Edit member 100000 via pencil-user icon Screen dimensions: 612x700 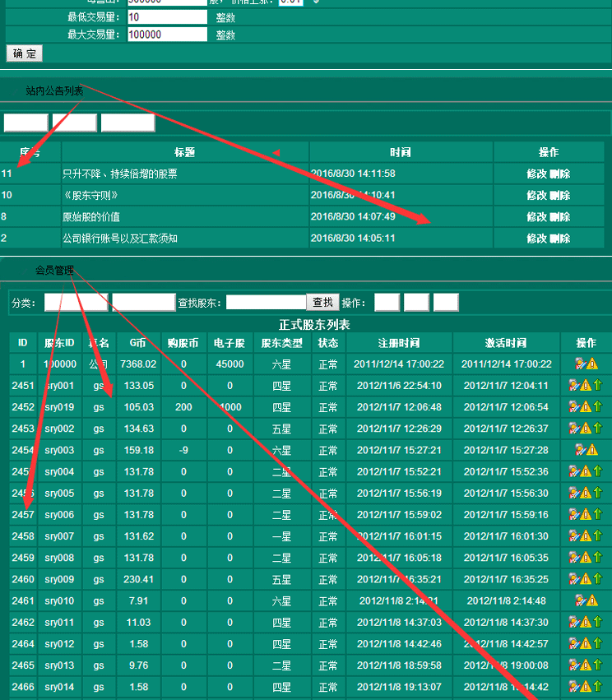coord(580,364)
